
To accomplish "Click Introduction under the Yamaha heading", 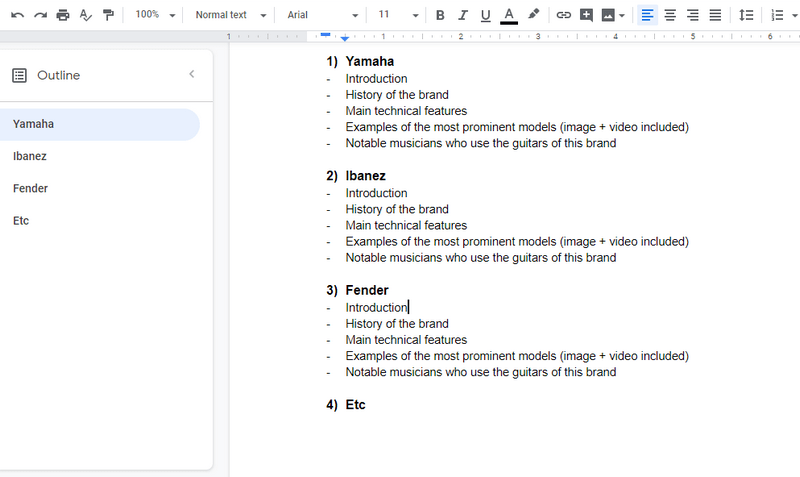I will coord(377,79).
